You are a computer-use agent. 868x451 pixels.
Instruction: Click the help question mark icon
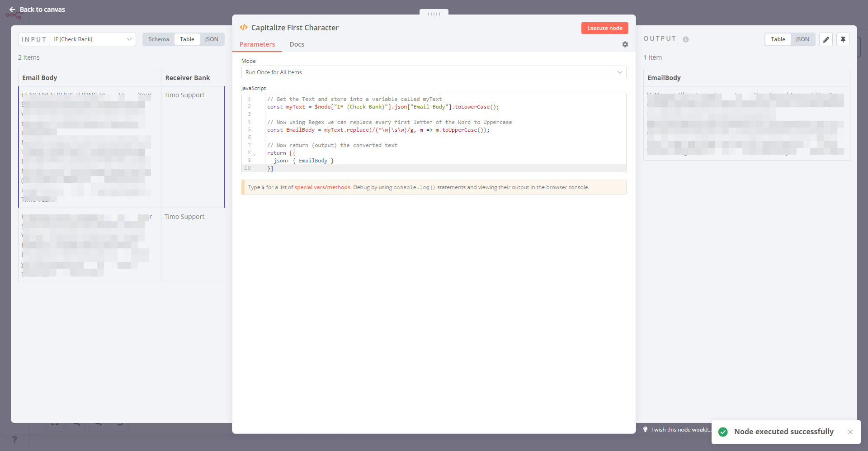[14, 439]
